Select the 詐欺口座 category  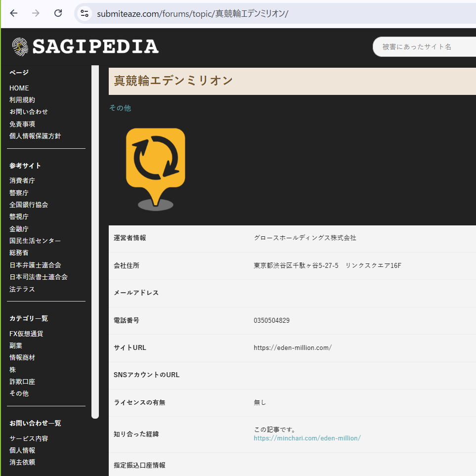[22, 382]
